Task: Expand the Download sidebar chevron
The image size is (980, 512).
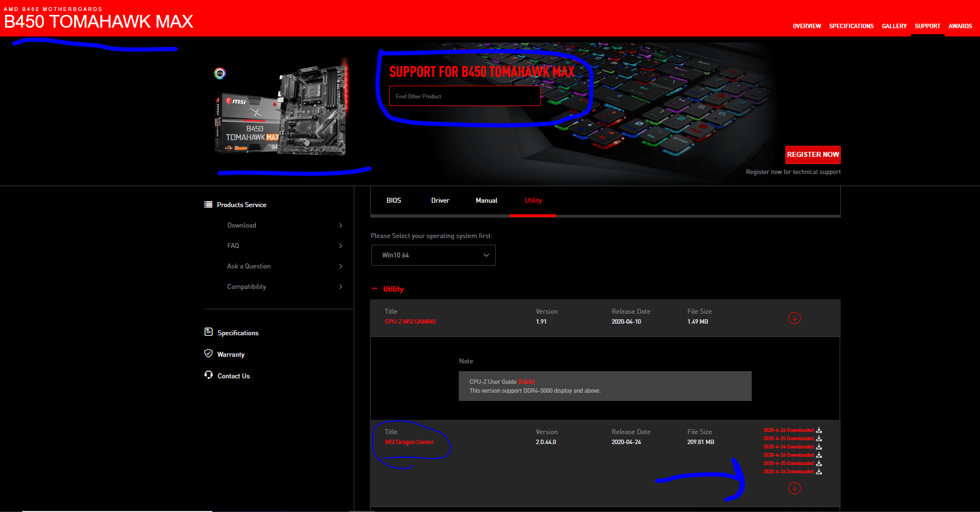Action: pyautogui.click(x=340, y=225)
